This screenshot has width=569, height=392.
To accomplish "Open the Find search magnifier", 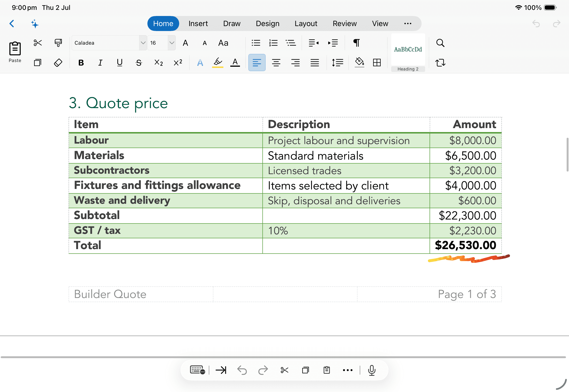I will point(440,43).
